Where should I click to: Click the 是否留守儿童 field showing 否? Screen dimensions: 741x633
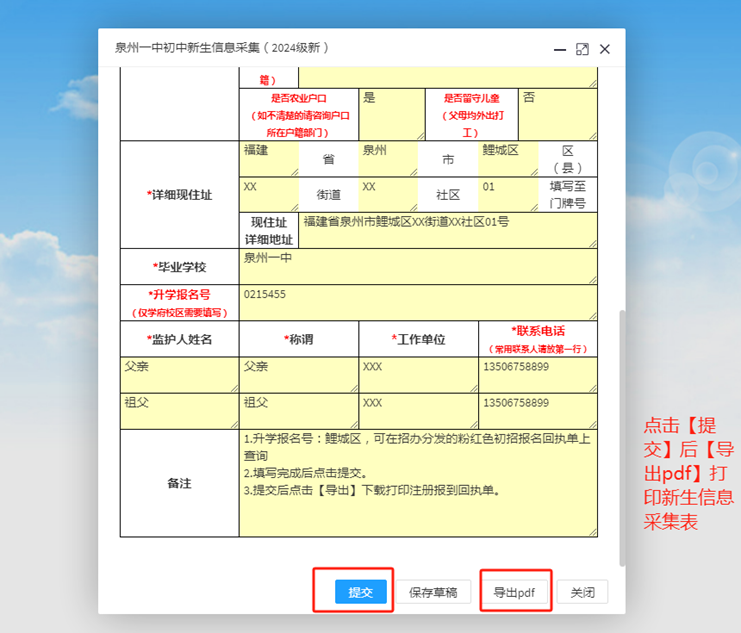point(557,113)
